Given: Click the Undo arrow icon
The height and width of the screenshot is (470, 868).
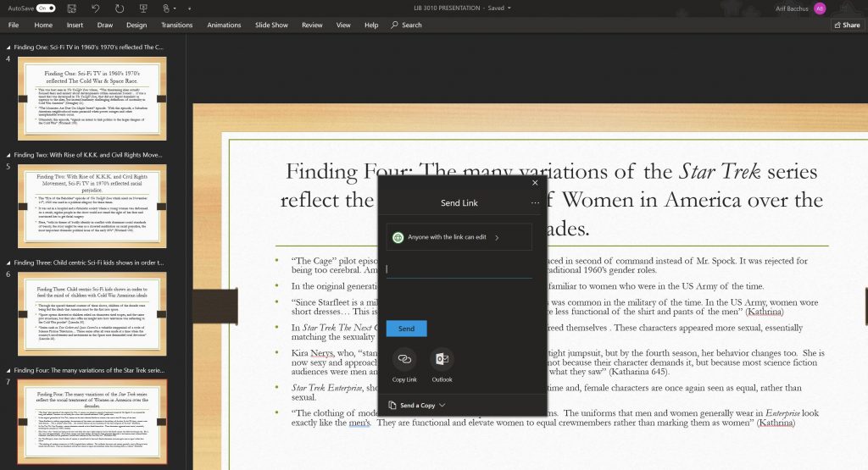Looking at the screenshot, I should [95, 8].
